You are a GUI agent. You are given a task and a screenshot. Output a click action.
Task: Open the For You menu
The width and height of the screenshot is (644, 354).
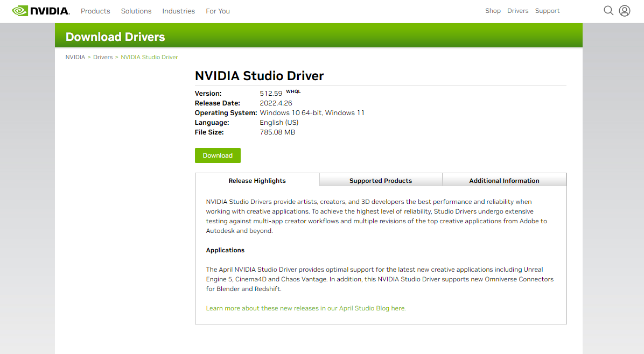pos(218,11)
